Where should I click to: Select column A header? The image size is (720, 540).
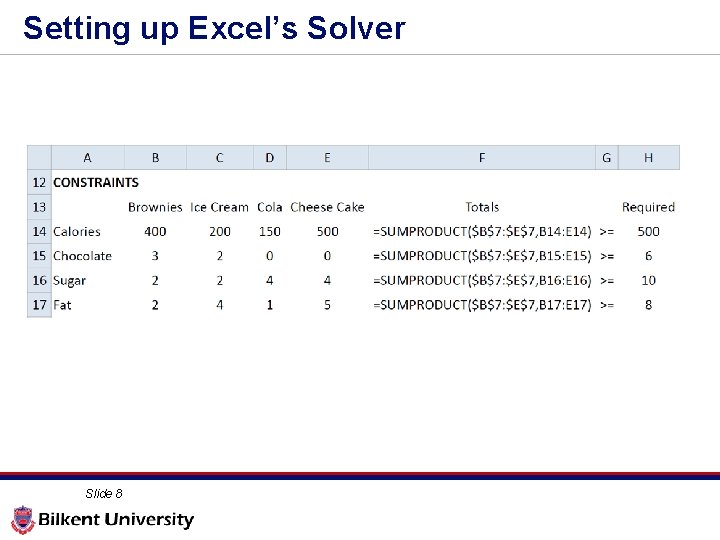click(x=87, y=157)
